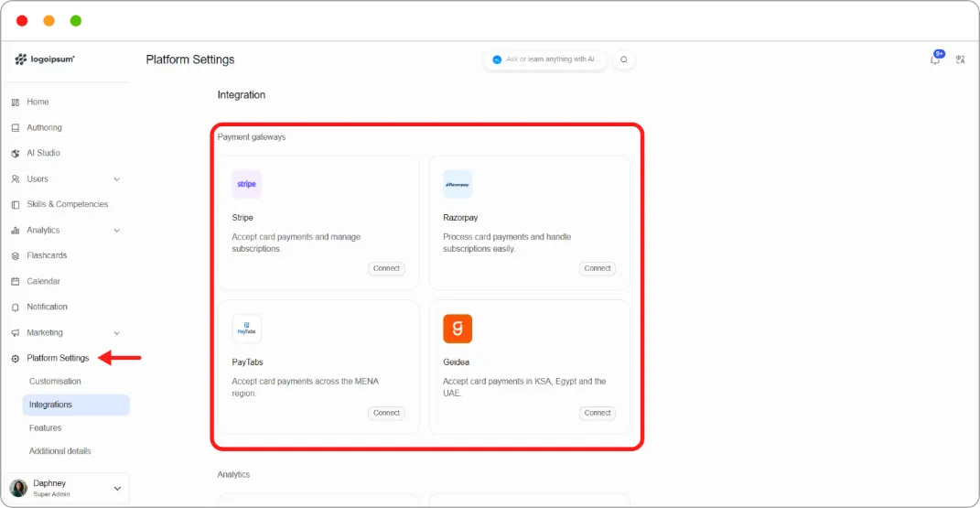The width and height of the screenshot is (980, 508).
Task: Expand the Users submenu chevron
Action: [117, 179]
